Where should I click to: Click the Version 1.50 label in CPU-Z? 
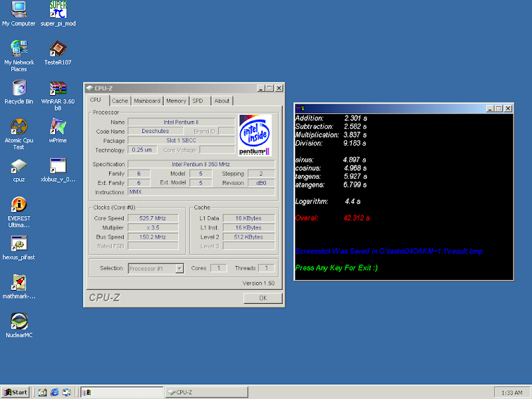click(259, 283)
